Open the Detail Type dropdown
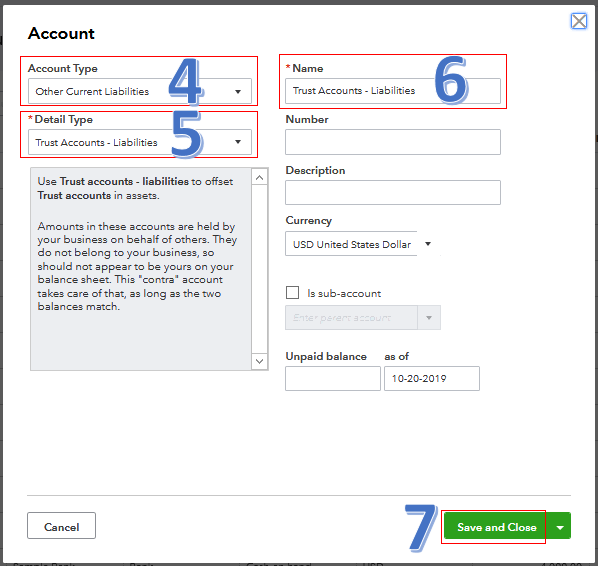The width and height of the screenshot is (598, 566). point(140,142)
